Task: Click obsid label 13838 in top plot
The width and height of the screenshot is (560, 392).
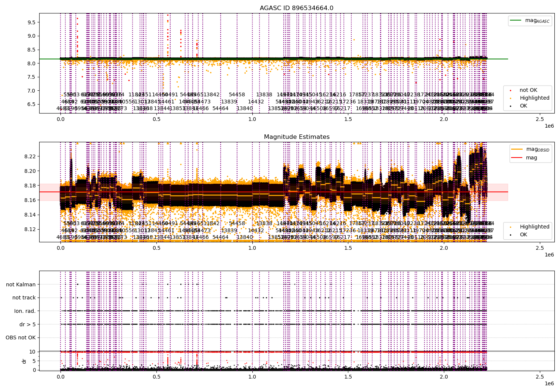Action: 264,95
